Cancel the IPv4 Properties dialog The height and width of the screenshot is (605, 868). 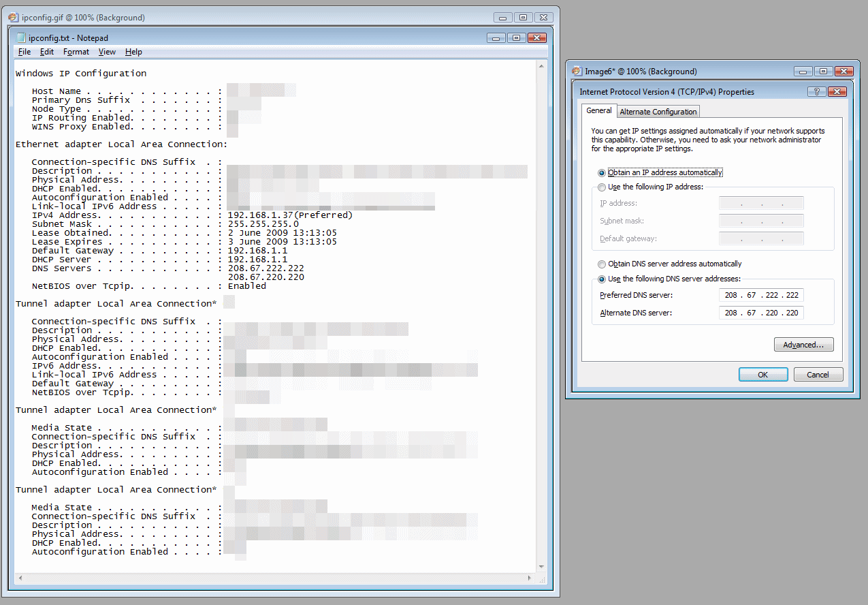pyautogui.click(x=818, y=375)
